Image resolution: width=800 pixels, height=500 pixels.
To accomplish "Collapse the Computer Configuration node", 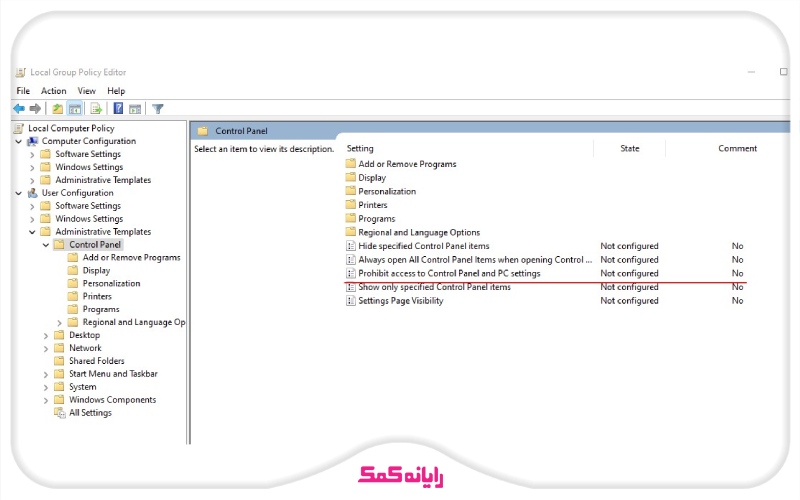I will point(18,141).
